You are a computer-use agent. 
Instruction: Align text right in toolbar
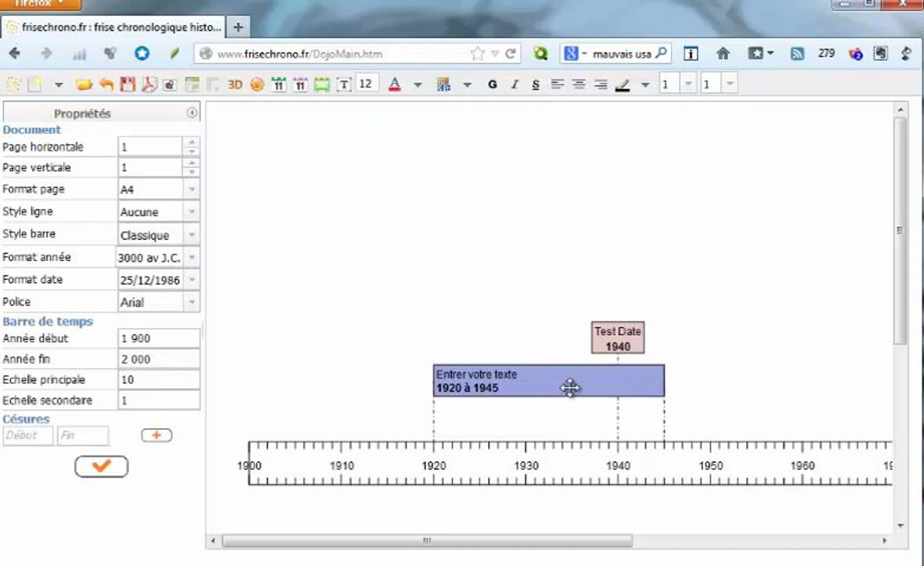[600, 84]
